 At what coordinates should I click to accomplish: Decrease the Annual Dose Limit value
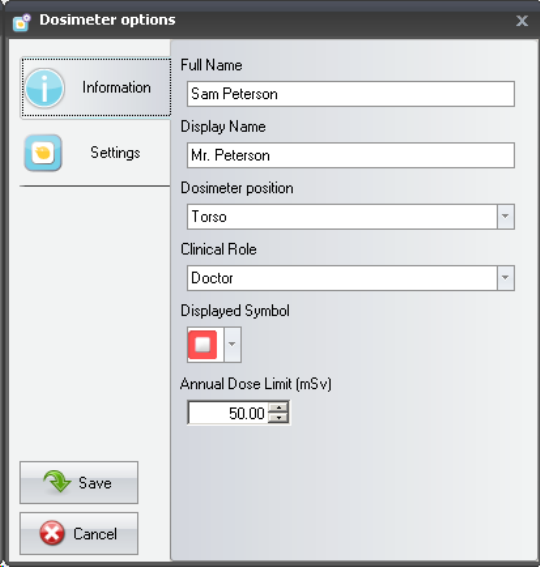278,417
